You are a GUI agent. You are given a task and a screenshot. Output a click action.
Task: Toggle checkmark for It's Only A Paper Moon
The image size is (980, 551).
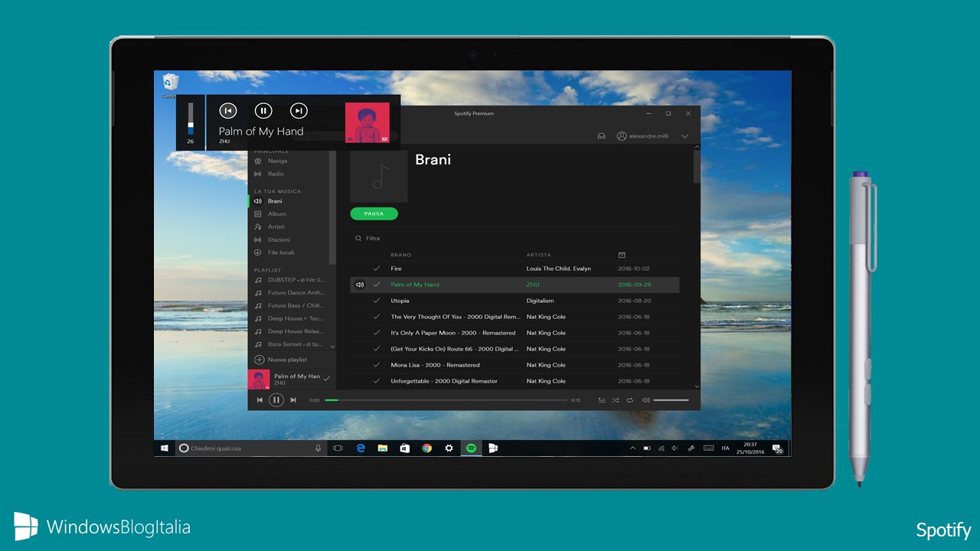click(377, 333)
